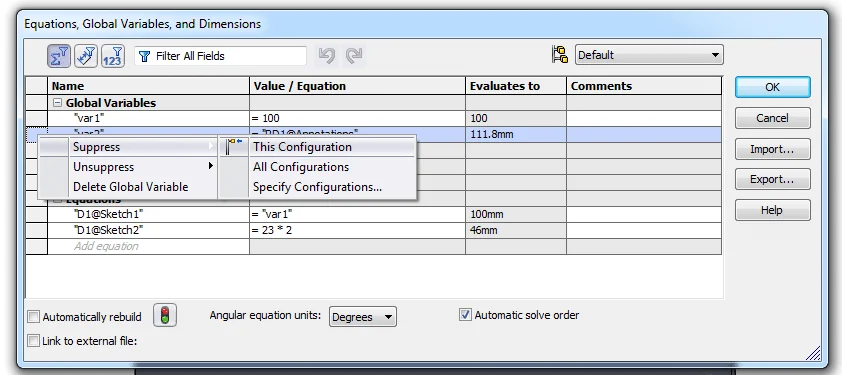Tick Link to external file checkbox
842x375 pixels.
34,341
